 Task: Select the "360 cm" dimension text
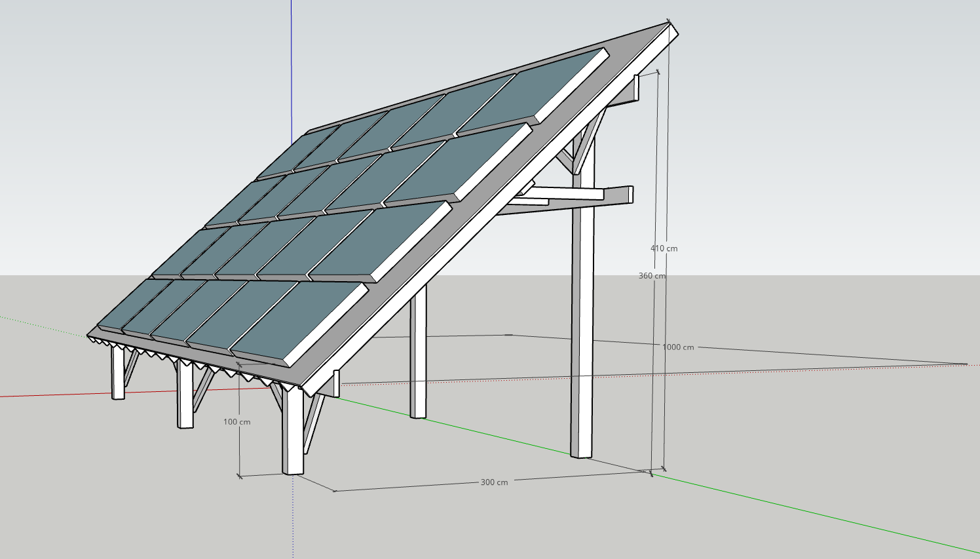point(652,276)
